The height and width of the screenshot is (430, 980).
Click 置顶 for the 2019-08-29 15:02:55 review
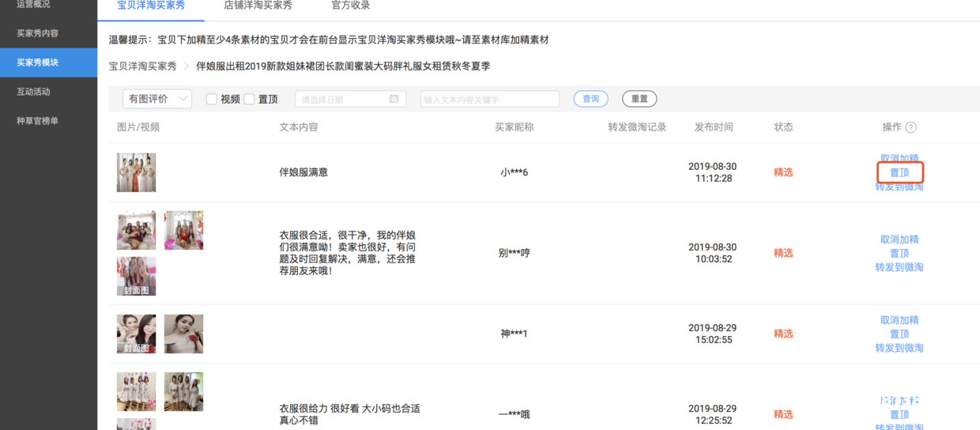pos(899,334)
